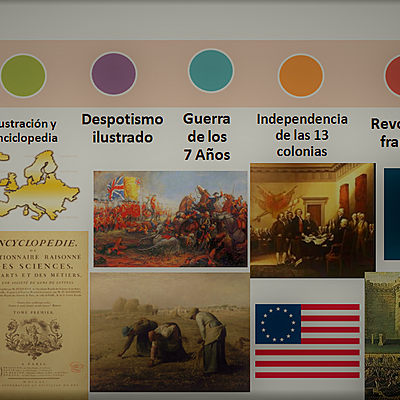Select the 'Guerra de los 7 Años' heading

207,137
